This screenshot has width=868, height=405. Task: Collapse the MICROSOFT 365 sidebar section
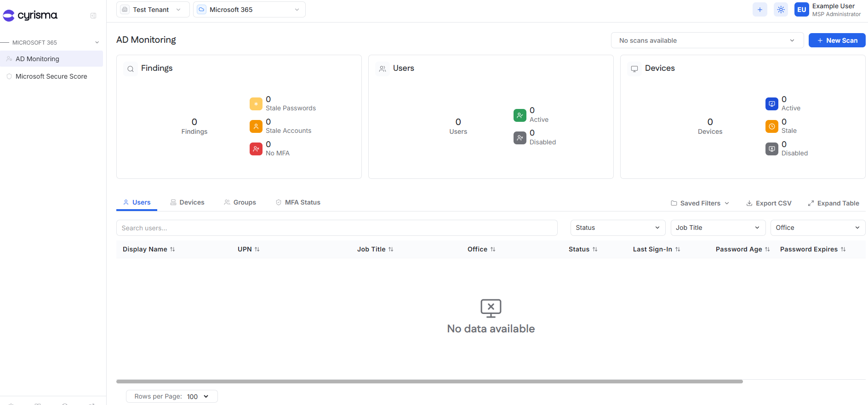[97, 42]
